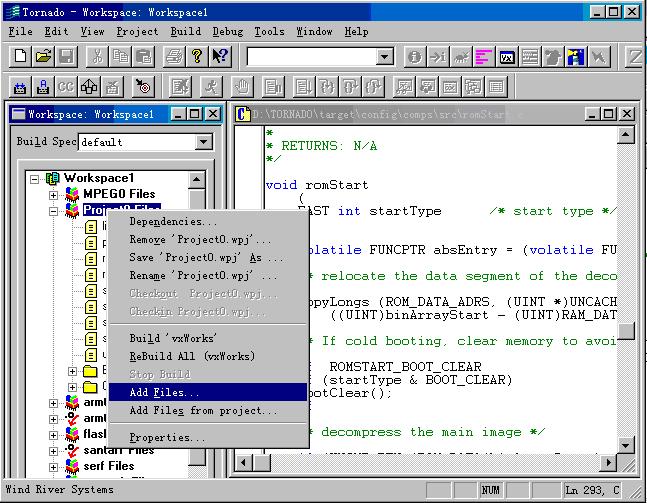Click the dependencies boxes toolbar icon
Image resolution: width=647 pixels, height=503 pixels.
click(x=89, y=87)
